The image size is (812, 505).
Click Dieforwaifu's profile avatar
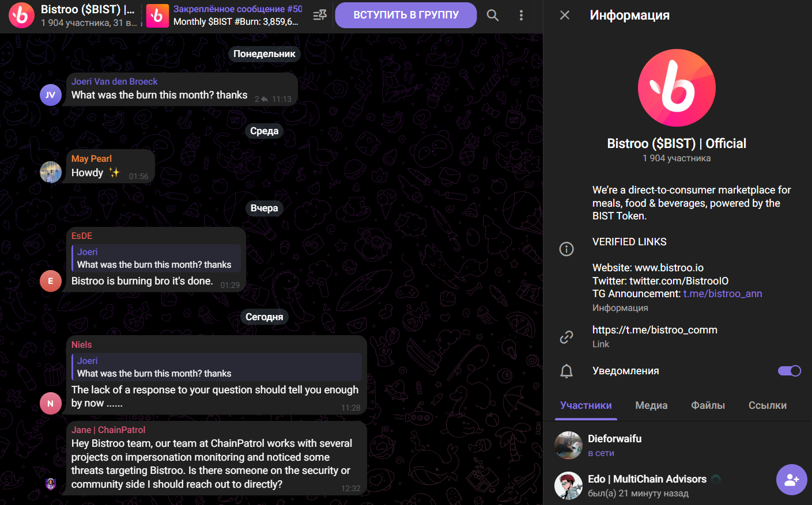[x=568, y=445]
